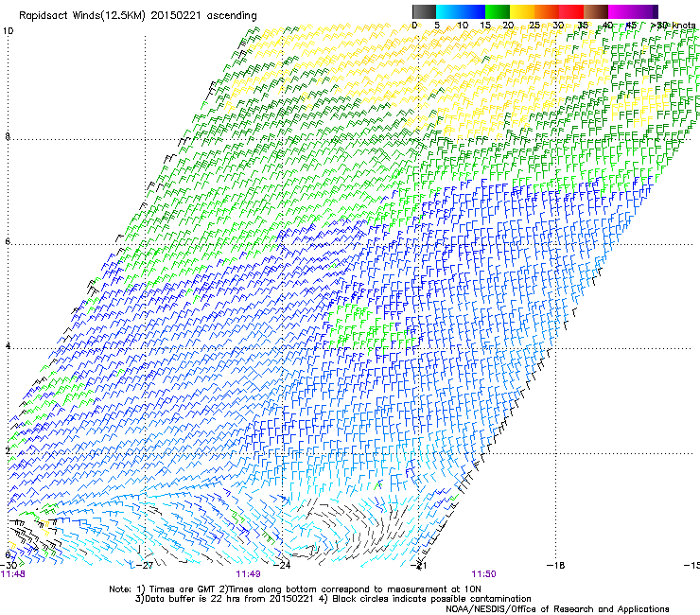This screenshot has width=700, height=615.
Task: Select the '15' knots legend label
Action: [485, 25]
